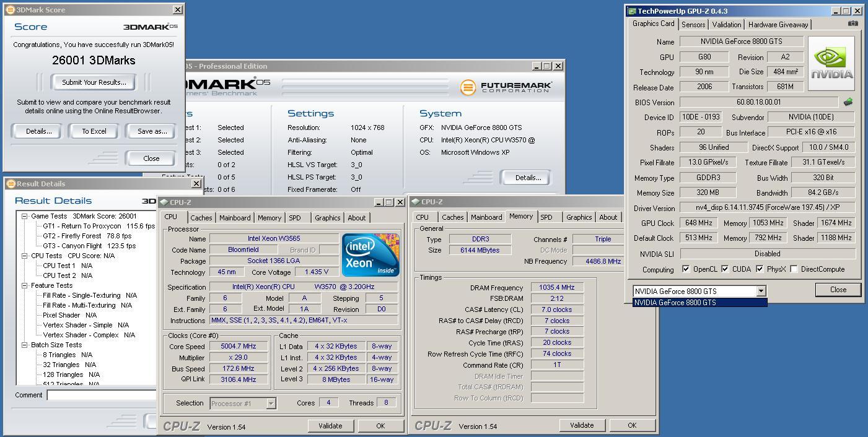Click the Futuremark Corporation logo

point(506,87)
